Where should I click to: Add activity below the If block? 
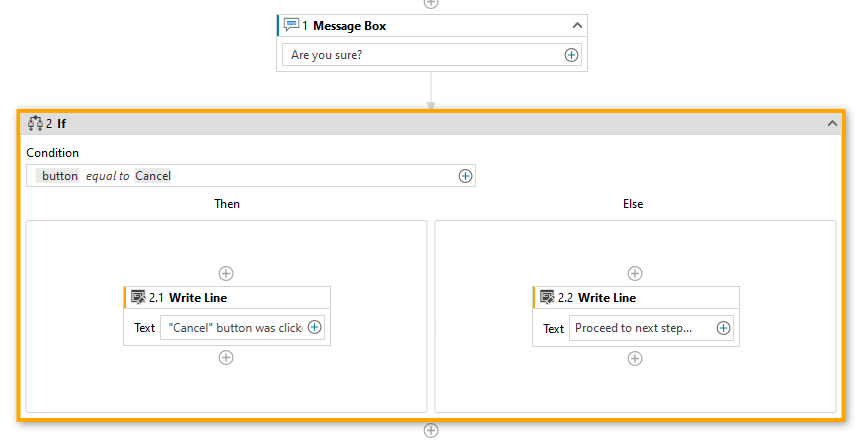tap(431, 430)
